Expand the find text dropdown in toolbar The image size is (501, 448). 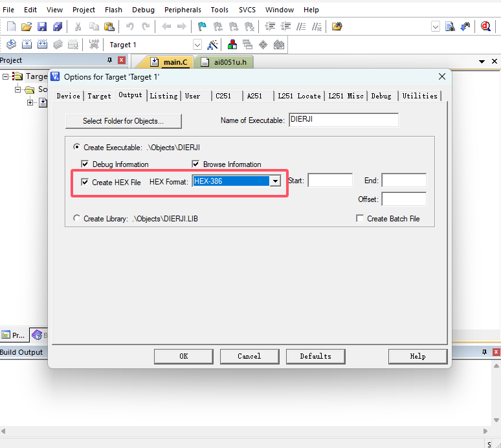[436, 27]
